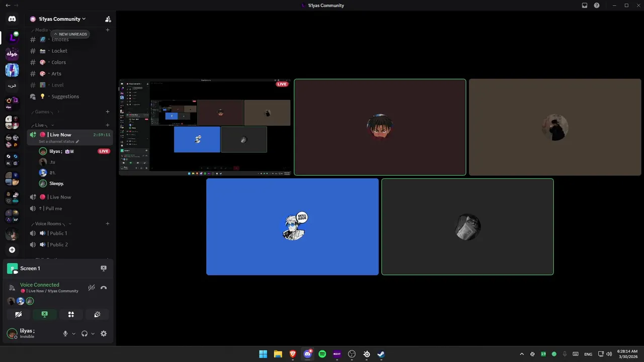
Task: Open Discord direct messages home
Action: click(x=12, y=19)
